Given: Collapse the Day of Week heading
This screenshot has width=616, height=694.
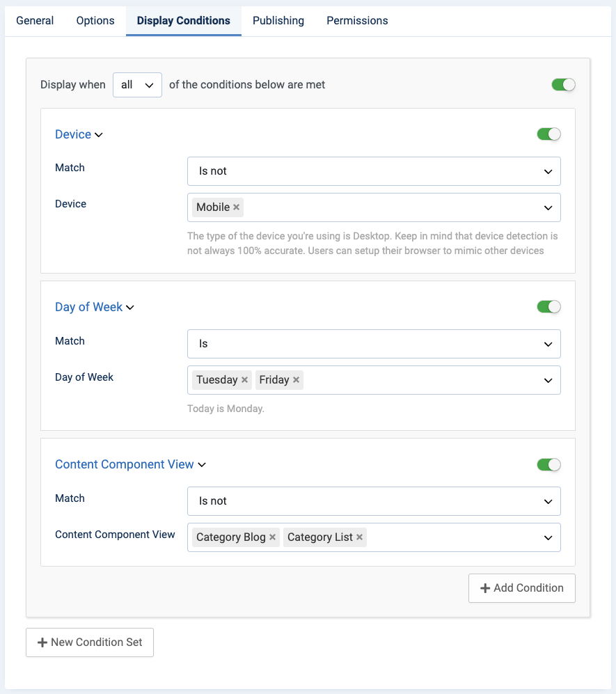Looking at the screenshot, I should (94, 307).
